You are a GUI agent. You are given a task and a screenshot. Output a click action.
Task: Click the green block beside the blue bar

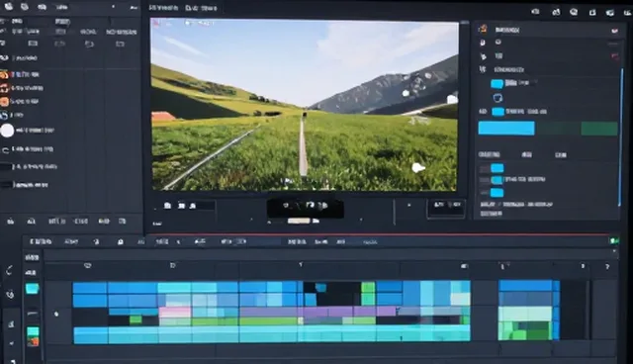(599, 129)
